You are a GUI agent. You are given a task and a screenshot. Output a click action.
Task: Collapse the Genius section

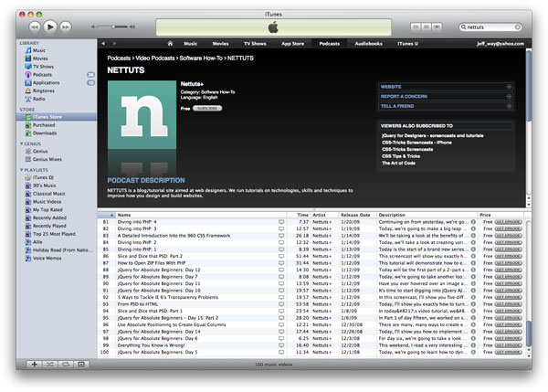coord(22,143)
